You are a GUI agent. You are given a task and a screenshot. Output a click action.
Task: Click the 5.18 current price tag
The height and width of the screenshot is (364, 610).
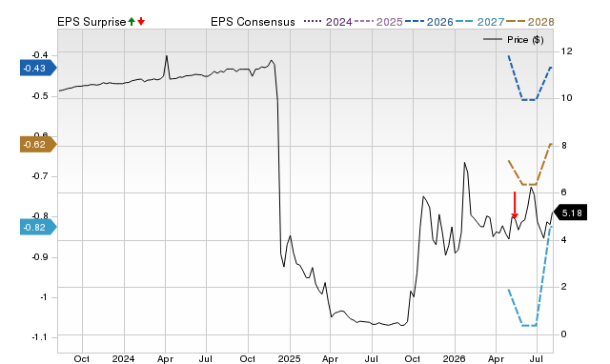pos(570,212)
